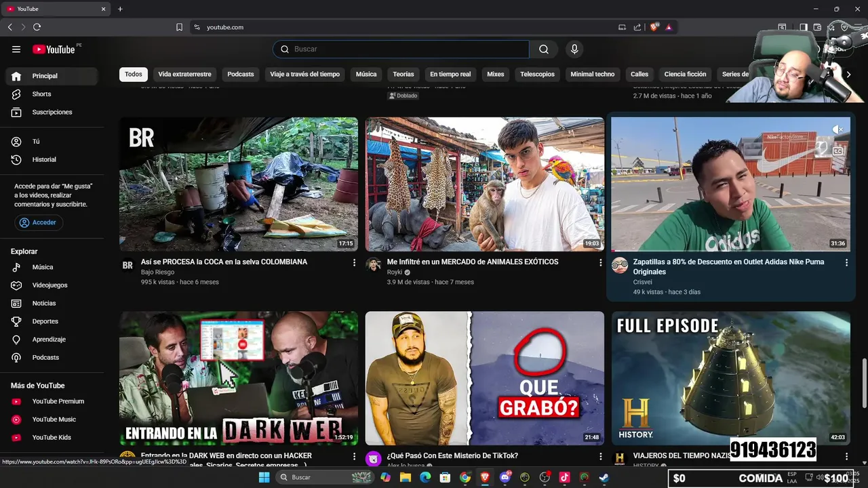Open Brave sidebar panel icon

(x=803, y=27)
